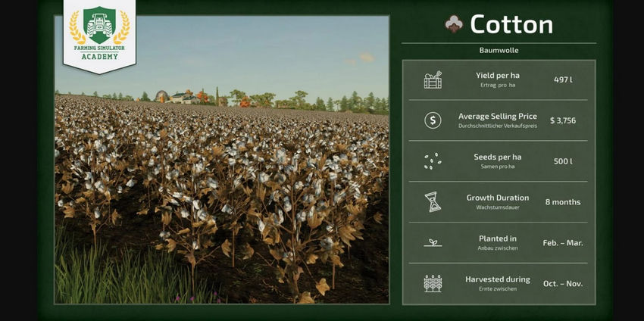Image resolution: width=644 pixels, height=321 pixels.
Task: Click the '500 l' seeds value
Action: click(563, 161)
